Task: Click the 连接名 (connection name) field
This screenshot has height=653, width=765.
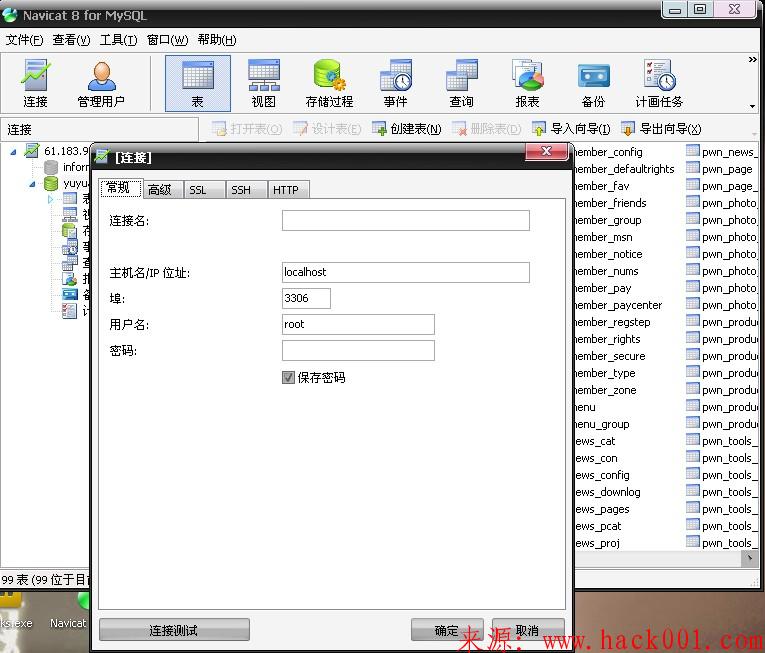Action: pyautogui.click(x=405, y=220)
